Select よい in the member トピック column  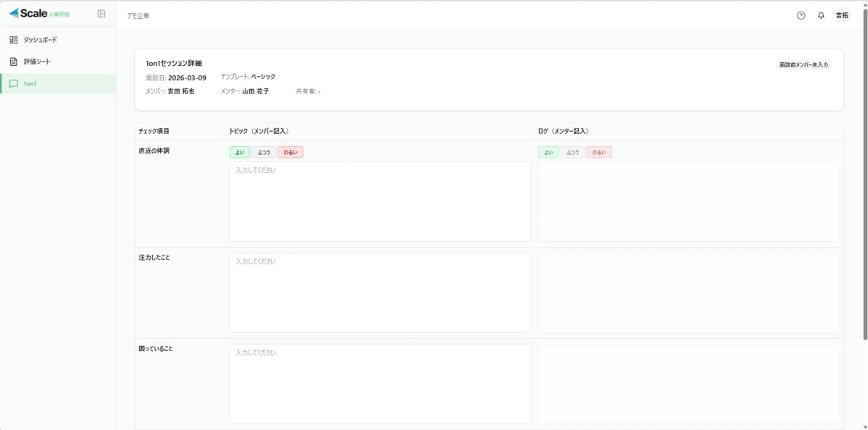coord(239,153)
